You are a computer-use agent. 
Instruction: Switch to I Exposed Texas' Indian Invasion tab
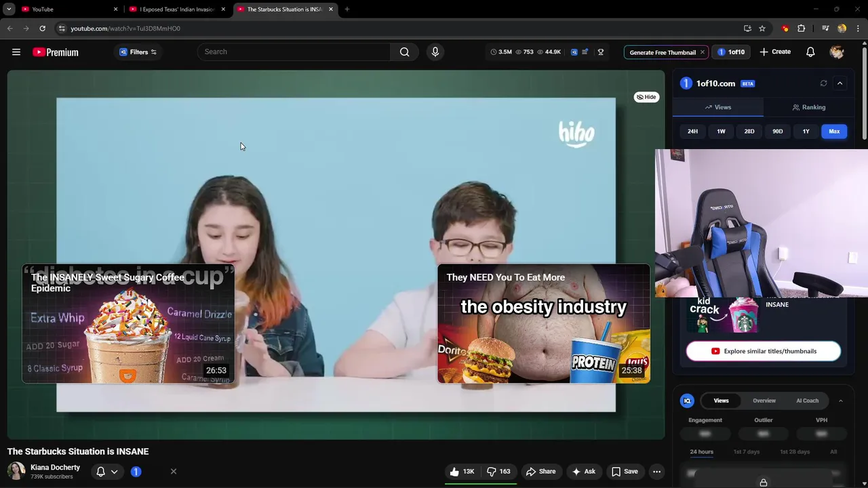point(177,9)
